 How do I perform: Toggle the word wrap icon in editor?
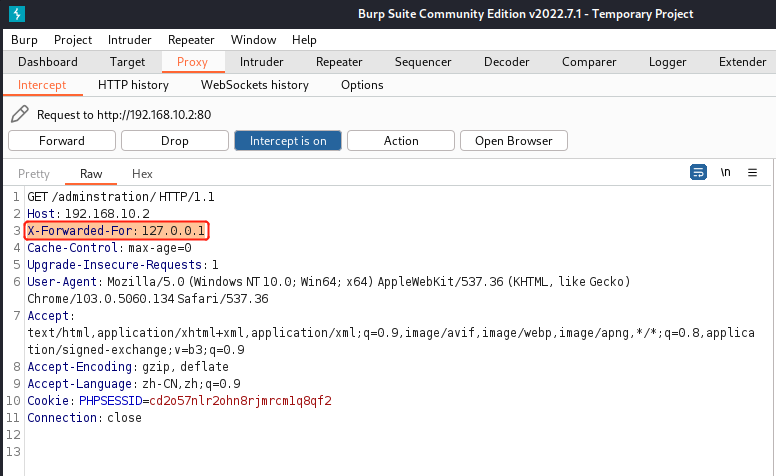[699, 173]
